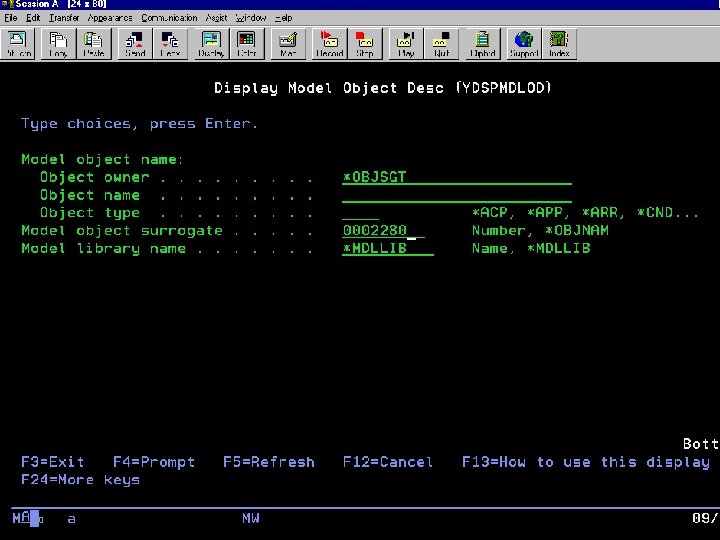
Task: Click the F12=Cancel function key text
Action: pyautogui.click(x=388, y=462)
